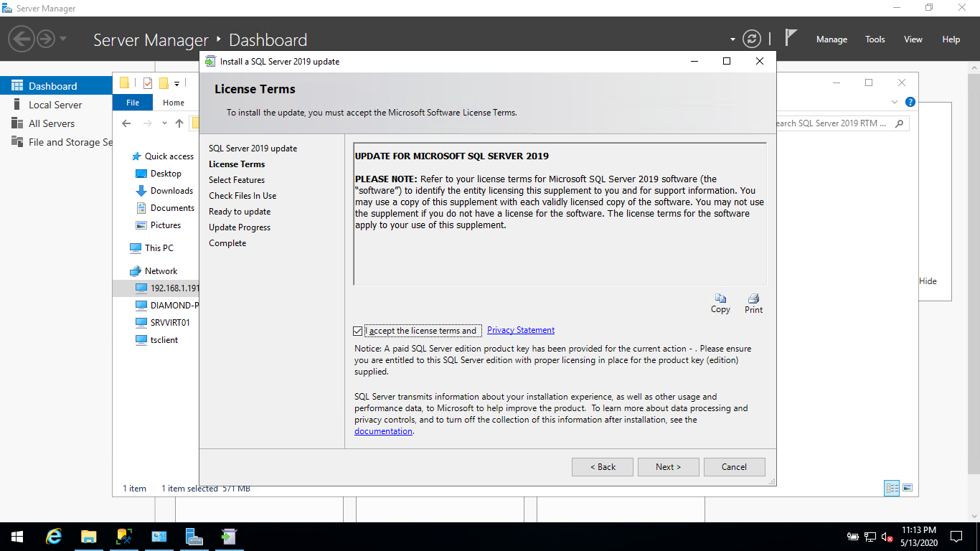Open the View menu in Server Manager
Screen dimensions: 980x551
point(913,39)
